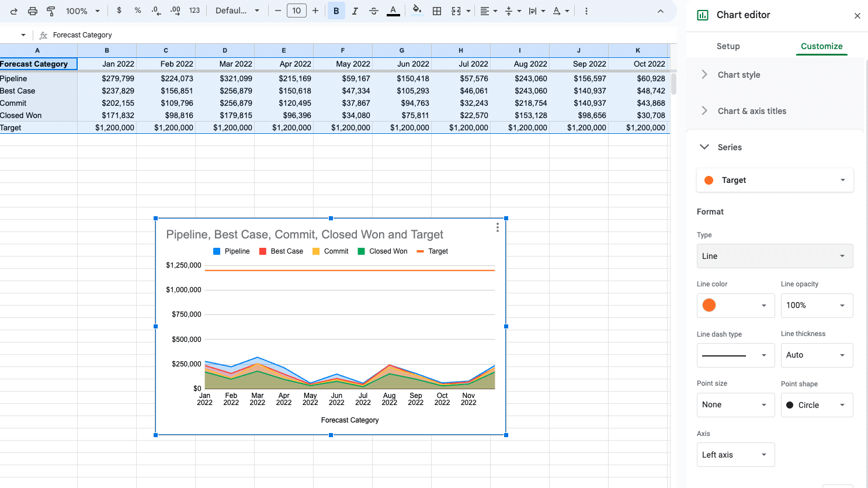Viewport: 868px width, 488px height.
Task: Click the Text color icon
Action: (393, 11)
